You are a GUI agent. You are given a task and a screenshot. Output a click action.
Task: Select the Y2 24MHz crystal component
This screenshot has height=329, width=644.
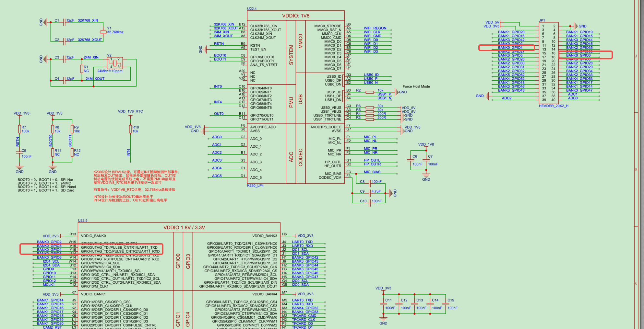pos(115,63)
